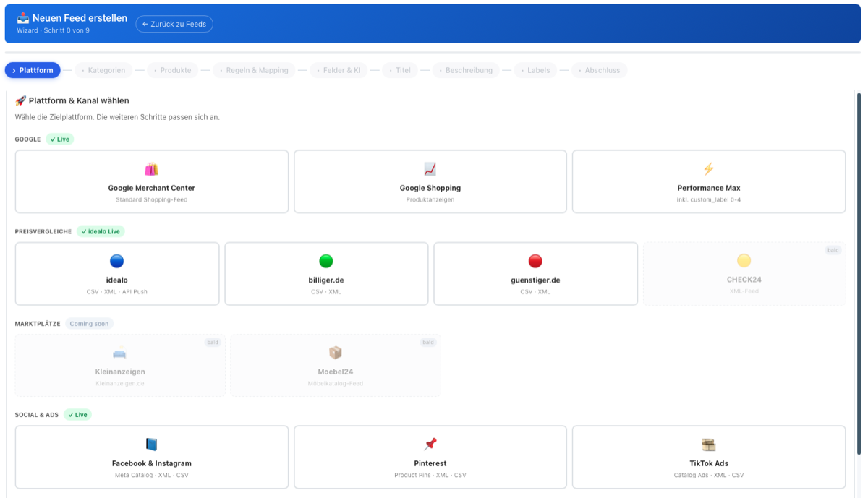Click the Live badge next to SOCIAL & ADS
The image size is (868, 498).
pyautogui.click(x=77, y=415)
